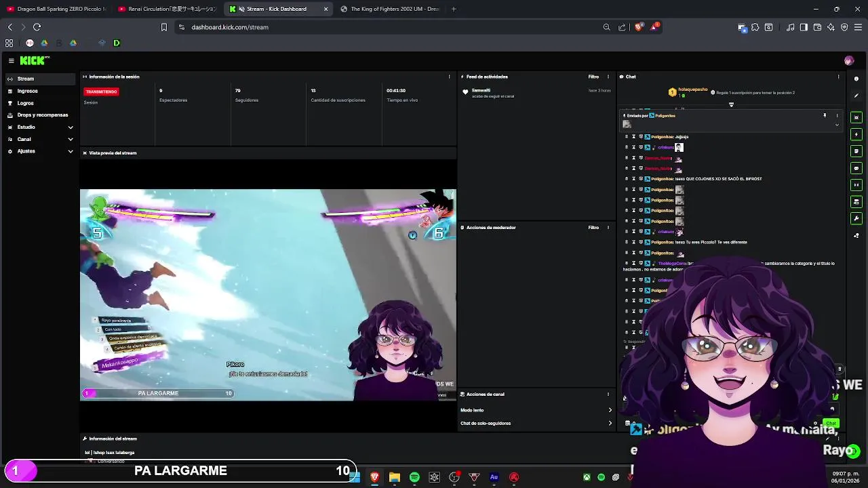Open Acciones de canal three-dot menu
This screenshot has width=868, height=488.
pyautogui.click(x=608, y=394)
